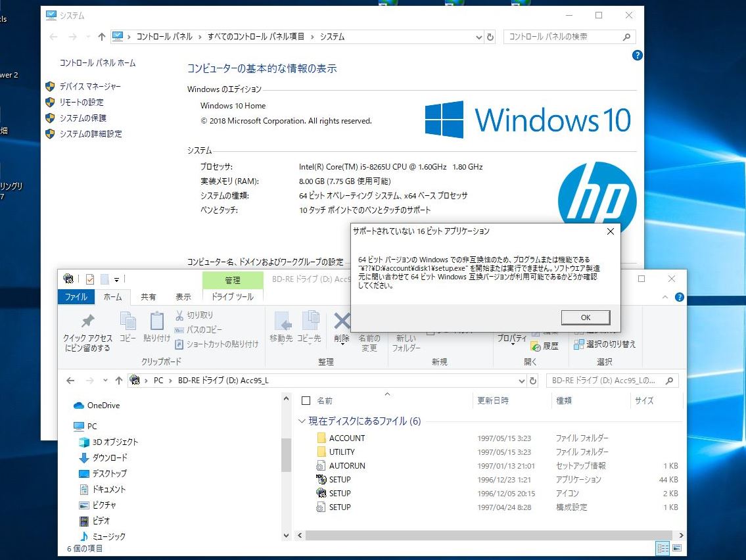This screenshot has height=560, width=746.
Task: Click the help icon in System window
Action: pos(637,55)
